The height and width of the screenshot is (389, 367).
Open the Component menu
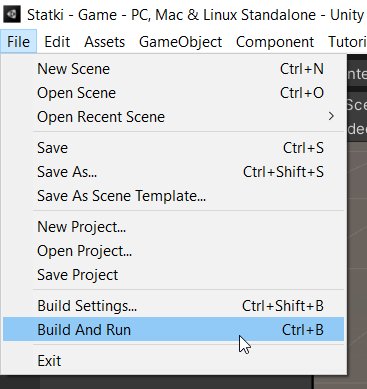pyautogui.click(x=275, y=42)
